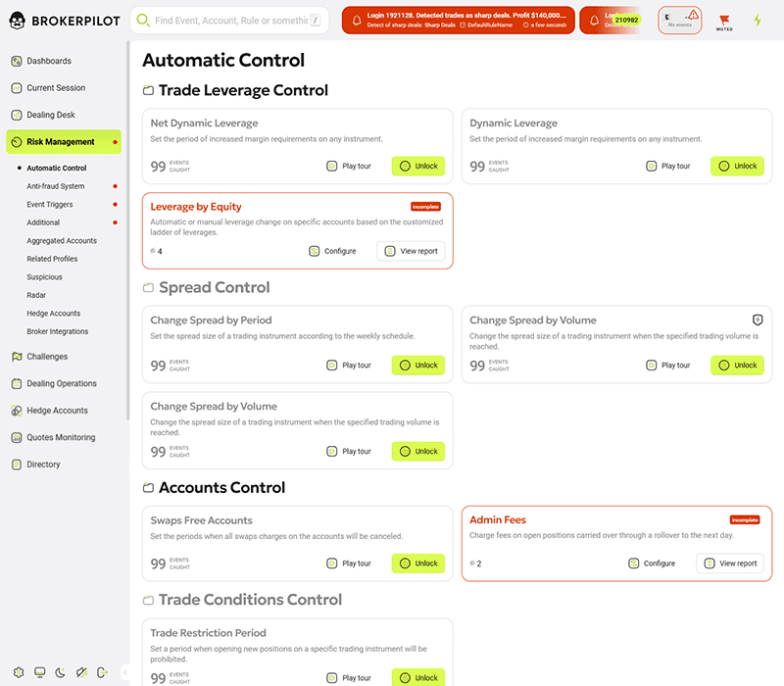Click inside the Find Event search field
This screenshot has height=686, width=784.
225,20
